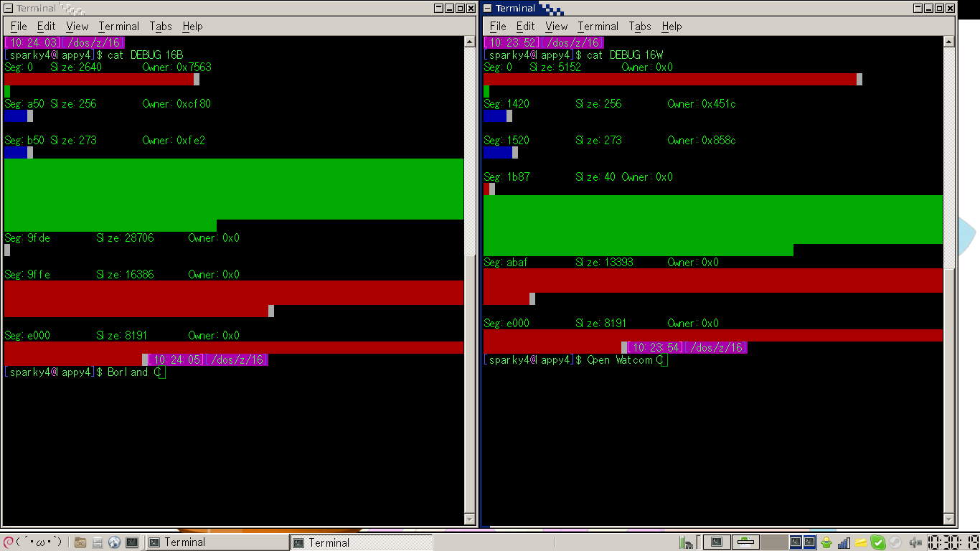The height and width of the screenshot is (551, 980).
Task: Open File menu in right Terminal
Action: [498, 27]
